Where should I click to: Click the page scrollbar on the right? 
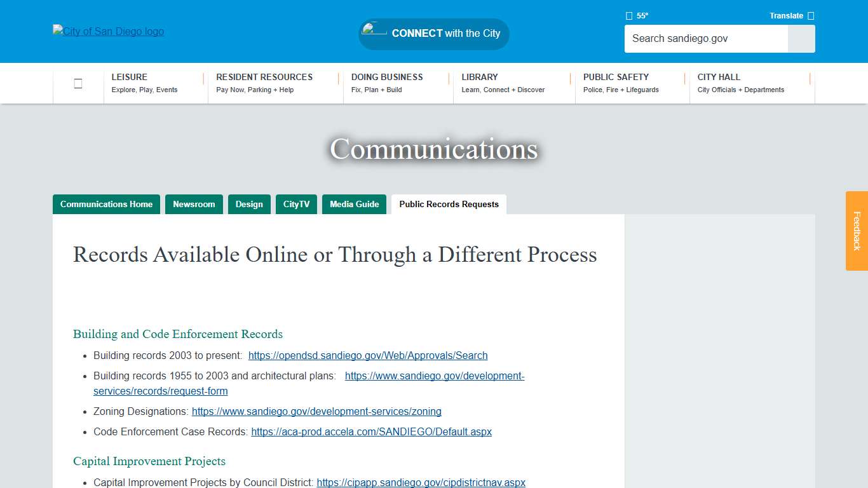(864, 254)
